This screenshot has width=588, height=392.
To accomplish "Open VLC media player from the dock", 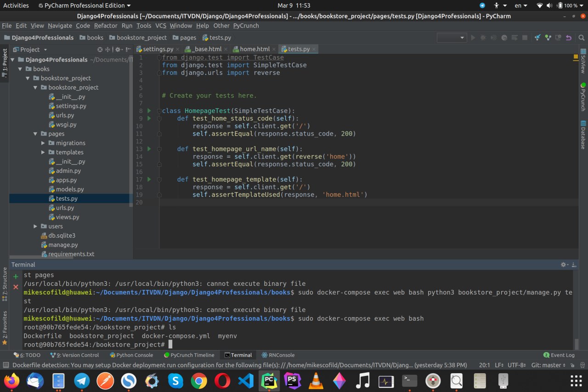I will coord(316,381).
